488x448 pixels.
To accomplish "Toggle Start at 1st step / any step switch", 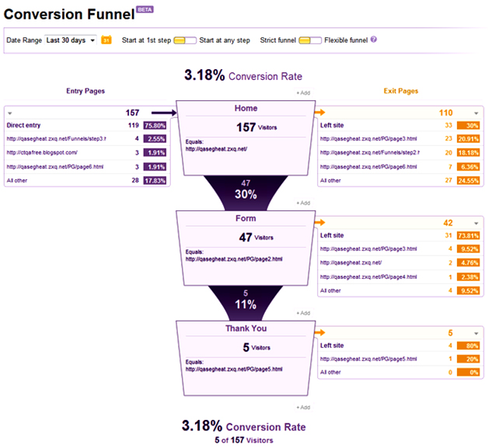I will 184,40.
